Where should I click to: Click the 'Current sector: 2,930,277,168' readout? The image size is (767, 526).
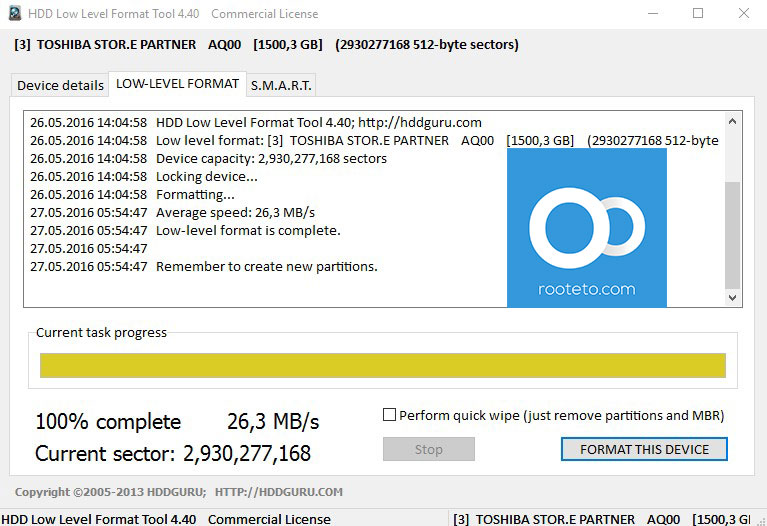[x=173, y=454]
